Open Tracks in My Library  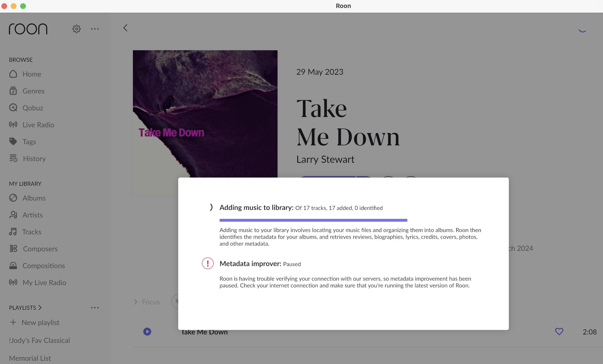pos(31,232)
